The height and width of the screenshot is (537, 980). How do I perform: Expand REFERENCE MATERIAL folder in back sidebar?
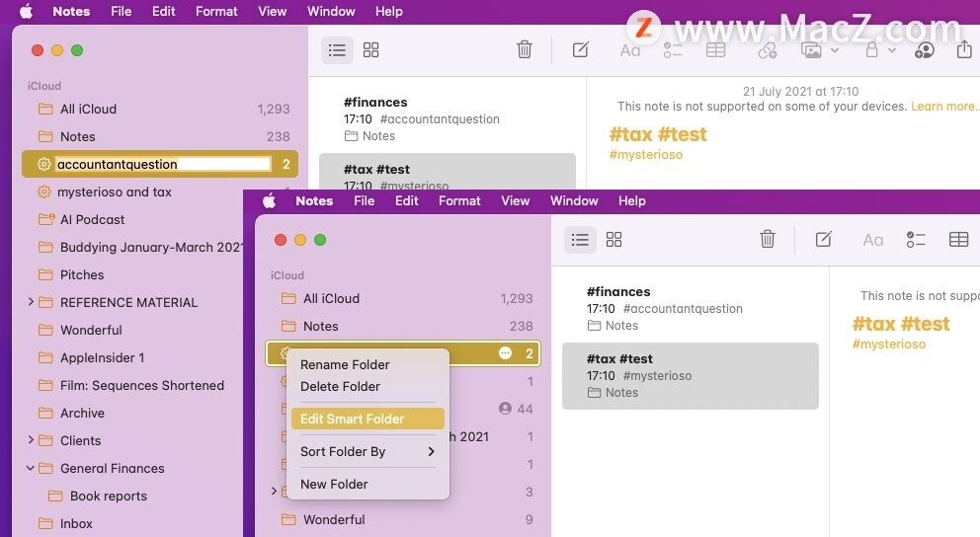click(31, 302)
